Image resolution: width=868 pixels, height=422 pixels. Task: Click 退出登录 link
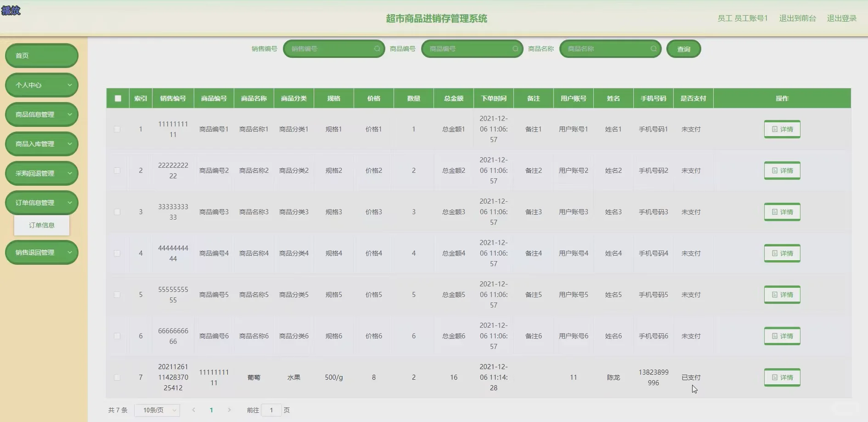pyautogui.click(x=842, y=18)
